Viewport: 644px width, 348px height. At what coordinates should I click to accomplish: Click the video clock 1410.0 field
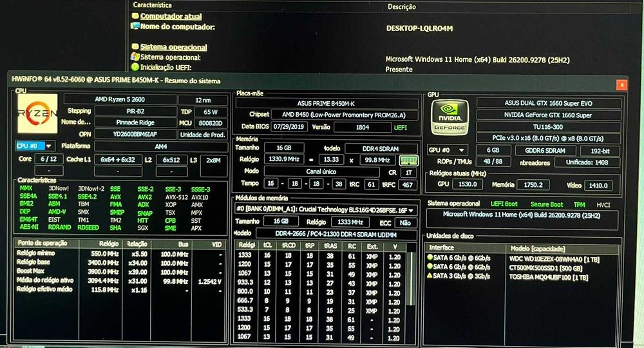pyautogui.click(x=598, y=186)
